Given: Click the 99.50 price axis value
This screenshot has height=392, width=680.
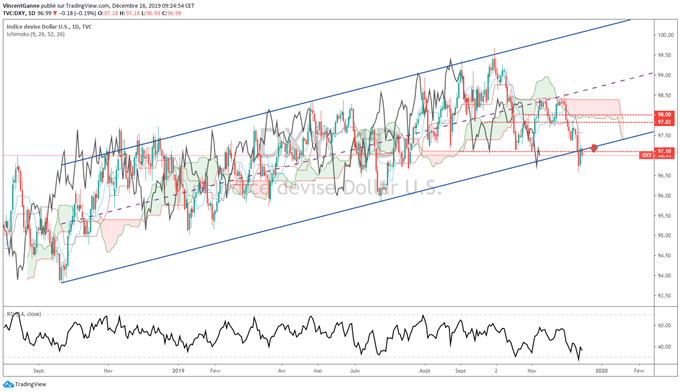Looking at the screenshot, I should coord(665,55).
